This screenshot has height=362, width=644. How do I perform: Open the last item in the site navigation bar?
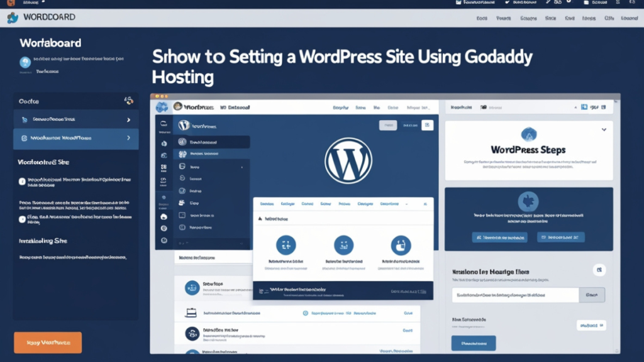pos(629,18)
